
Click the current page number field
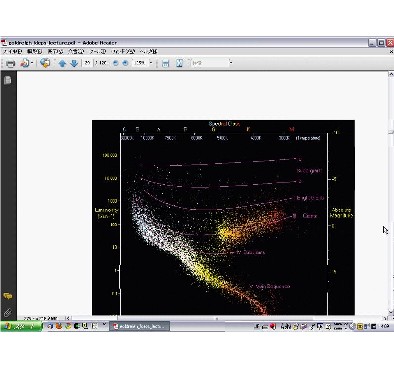pos(87,63)
